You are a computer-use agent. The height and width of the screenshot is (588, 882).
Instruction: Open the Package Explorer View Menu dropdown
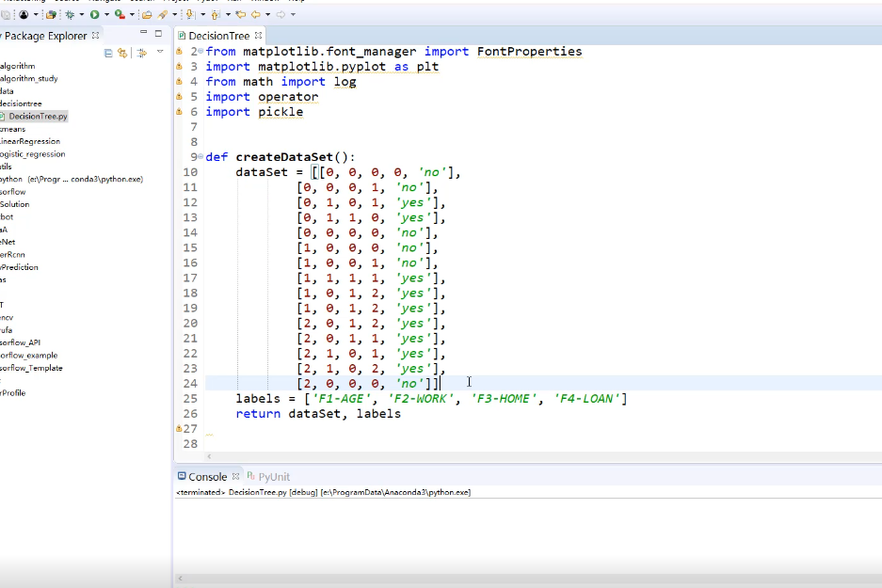[160, 53]
